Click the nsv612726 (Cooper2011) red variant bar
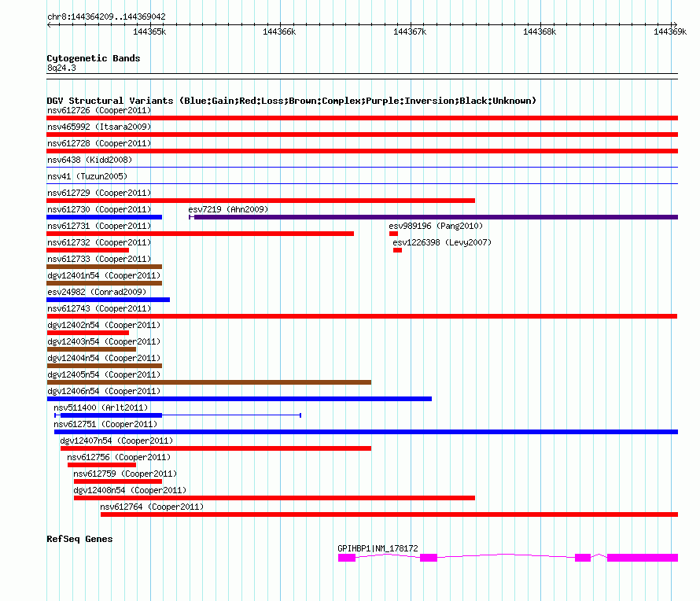700x601 pixels. [x=362, y=118]
